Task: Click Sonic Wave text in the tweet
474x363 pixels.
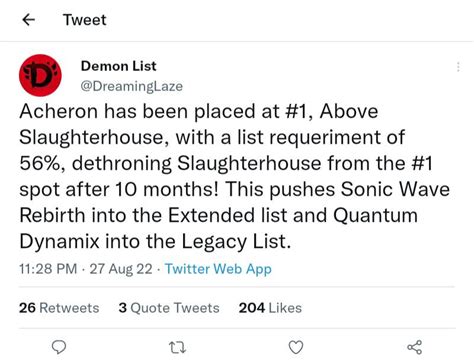Action: click(x=395, y=189)
